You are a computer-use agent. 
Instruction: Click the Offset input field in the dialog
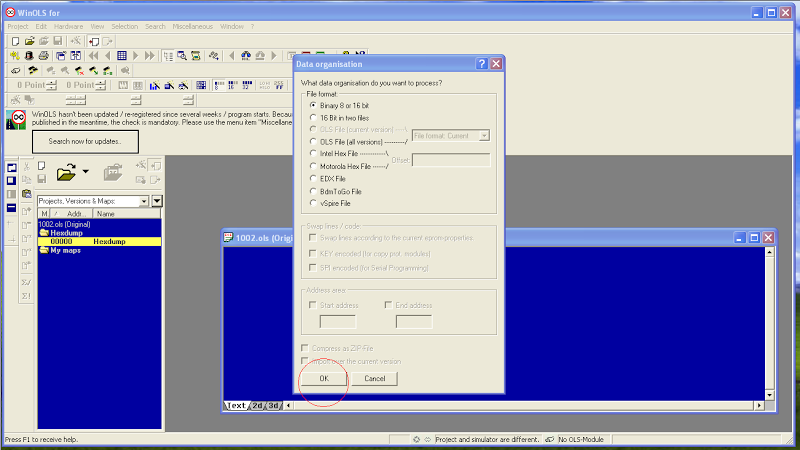tap(451, 160)
